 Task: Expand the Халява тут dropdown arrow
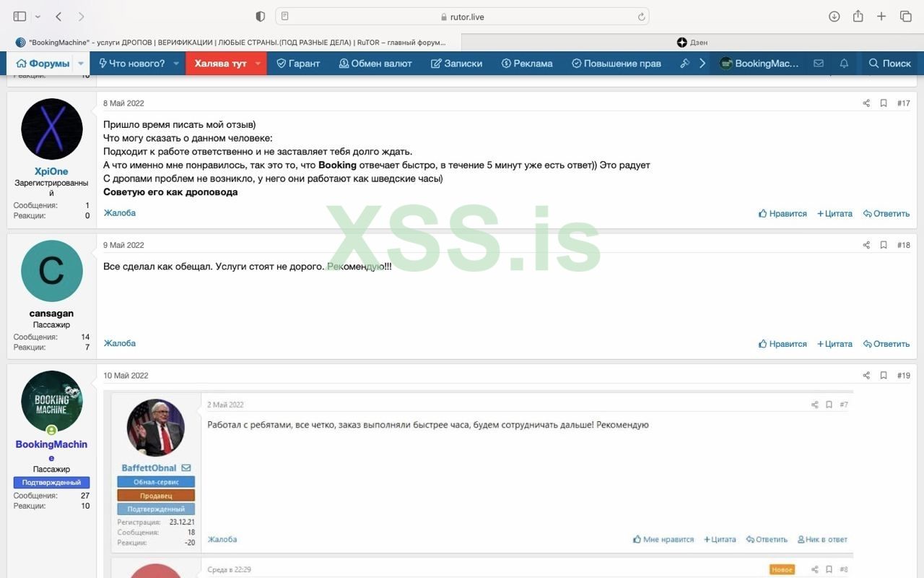tap(258, 64)
